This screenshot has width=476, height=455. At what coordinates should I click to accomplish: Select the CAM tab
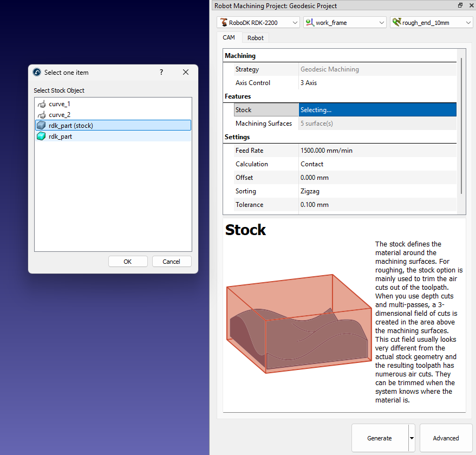coord(229,38)
